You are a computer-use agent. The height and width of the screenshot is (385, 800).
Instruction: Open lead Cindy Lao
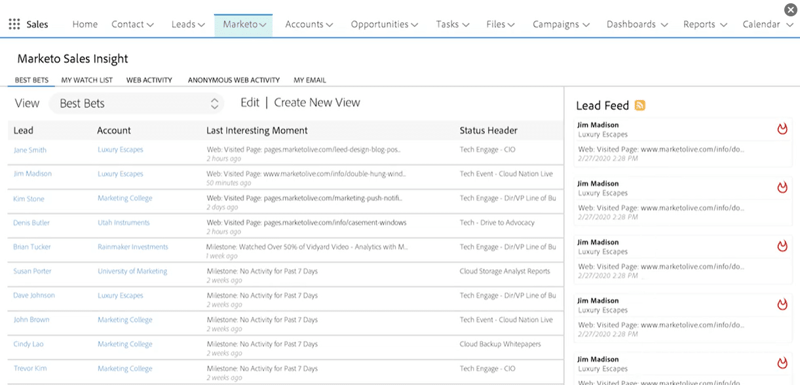(29, 344)
